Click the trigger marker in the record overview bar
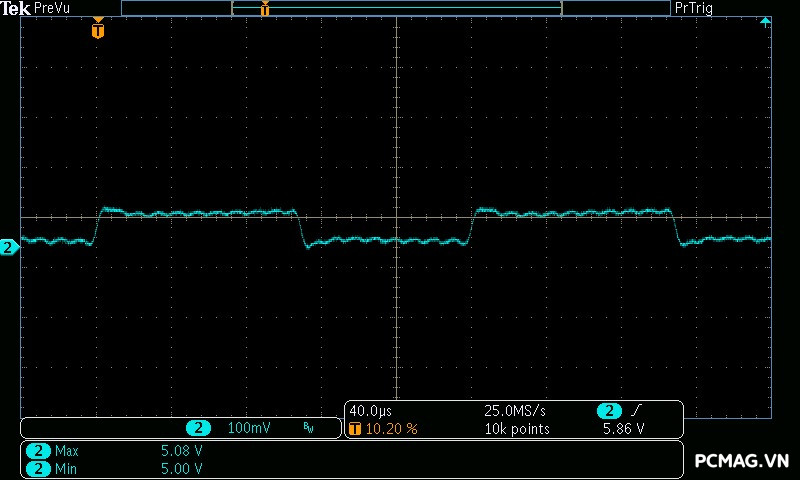The width and height of the screenshot is (800, 480). point(264,9)
